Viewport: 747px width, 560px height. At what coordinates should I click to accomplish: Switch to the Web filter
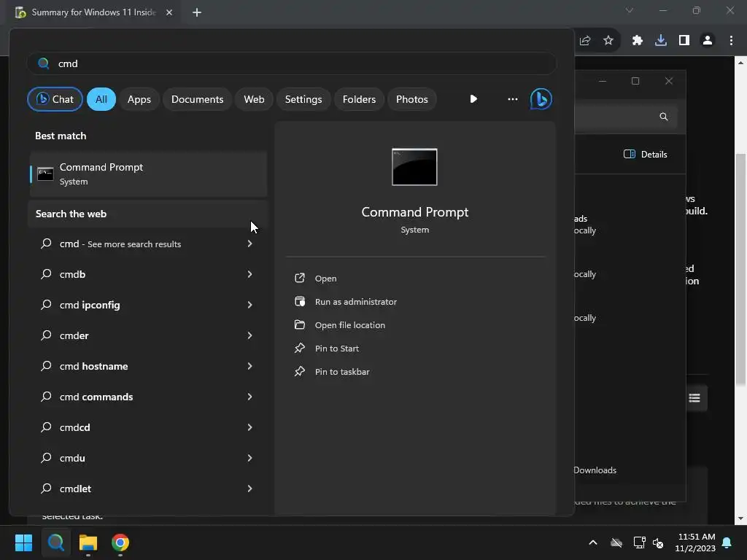pyautogui.click(x=254, y=99)
